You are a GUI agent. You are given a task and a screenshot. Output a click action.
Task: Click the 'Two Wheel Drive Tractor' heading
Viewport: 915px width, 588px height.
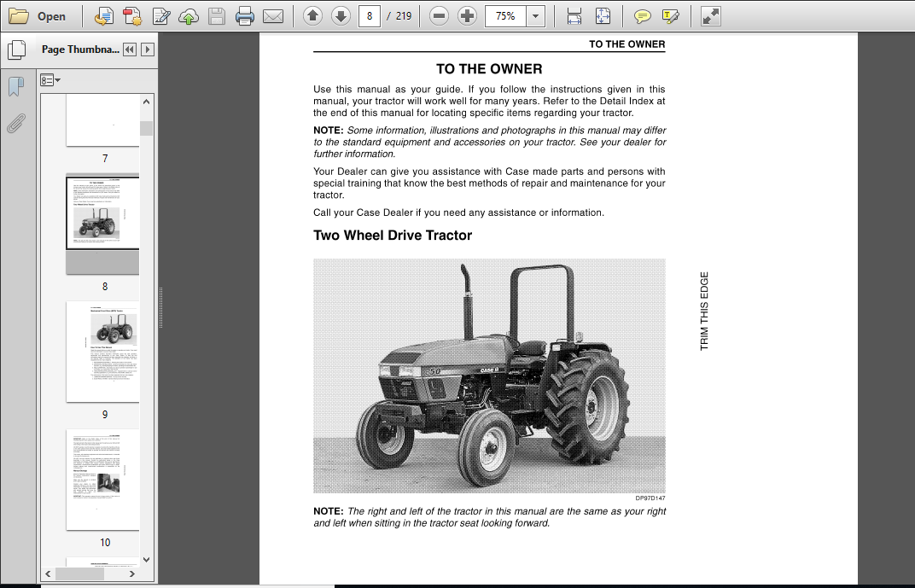[393, 235]
